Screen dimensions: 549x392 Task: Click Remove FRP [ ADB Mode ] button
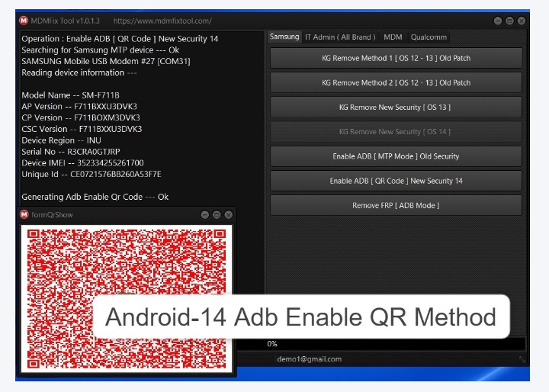coord(396,205)
